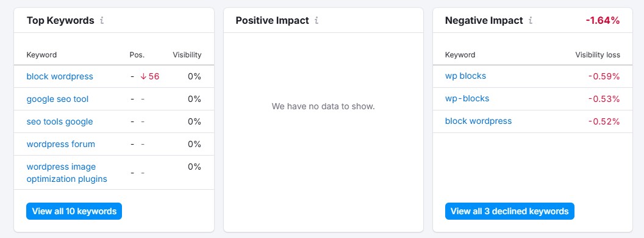
Task: Open 'wordpress image optimization plugins' keyword link
Action: [x=67, y=173]
